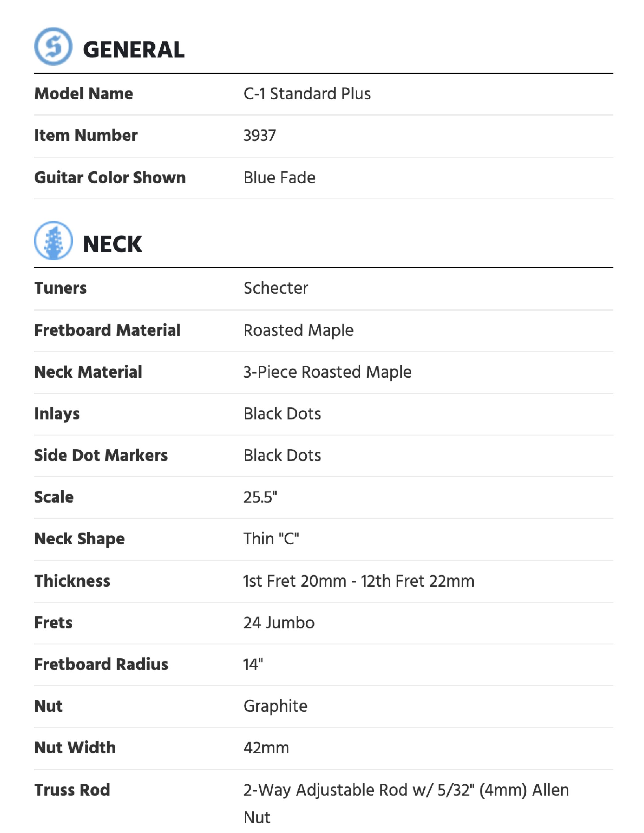Click the 24 Jumbo frets value
Viewport: 644px width, 833px height.
click(x=279, y=623)
